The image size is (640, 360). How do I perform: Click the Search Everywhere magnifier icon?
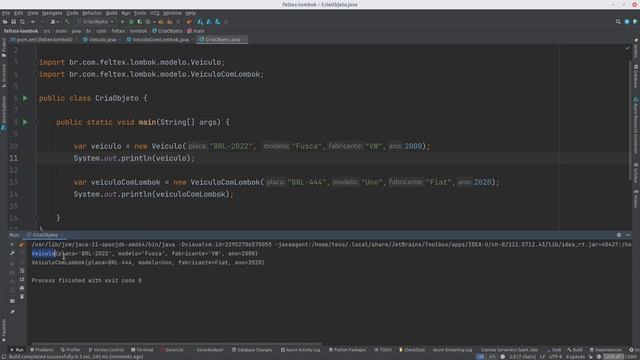click(618, 22)
